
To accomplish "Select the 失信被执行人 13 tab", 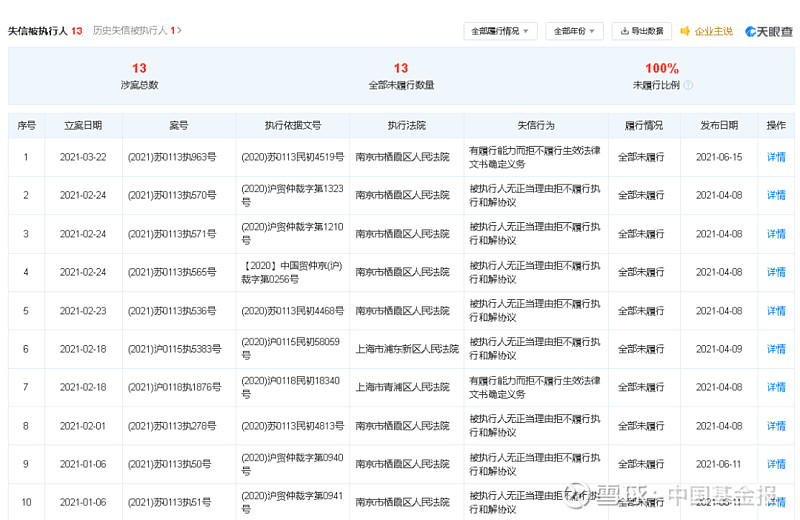I will click(x=45, y=31).
